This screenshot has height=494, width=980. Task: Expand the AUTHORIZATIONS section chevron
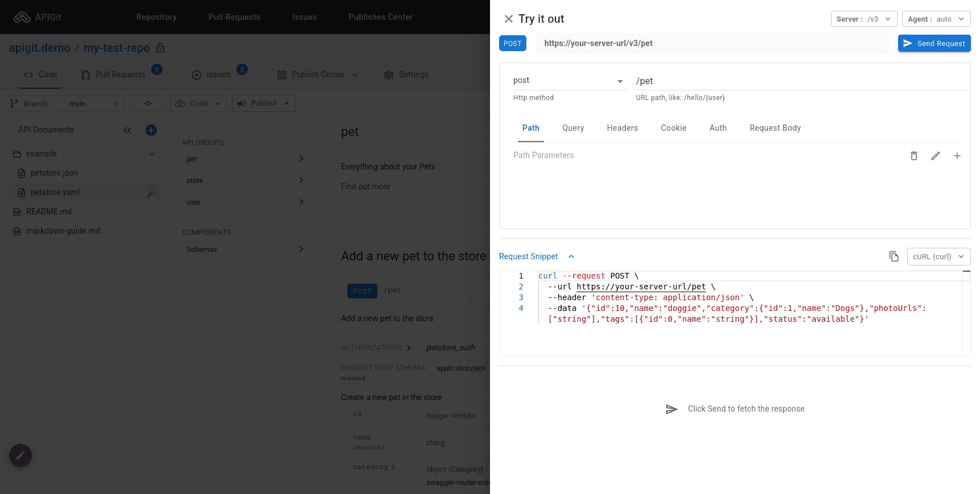pyautogui.click(x=409, y=348)
